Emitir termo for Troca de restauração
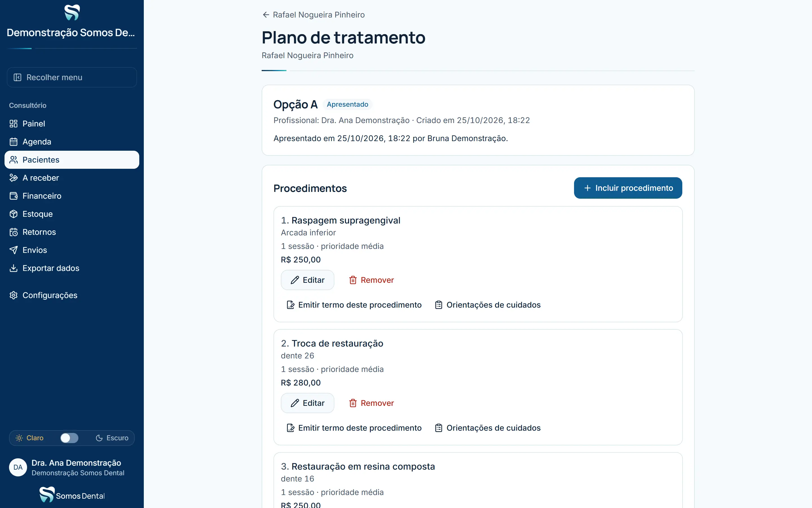Image resolution: width=812 pixels, height=508 pixels. pyautogui.click(x=354, y=428)
